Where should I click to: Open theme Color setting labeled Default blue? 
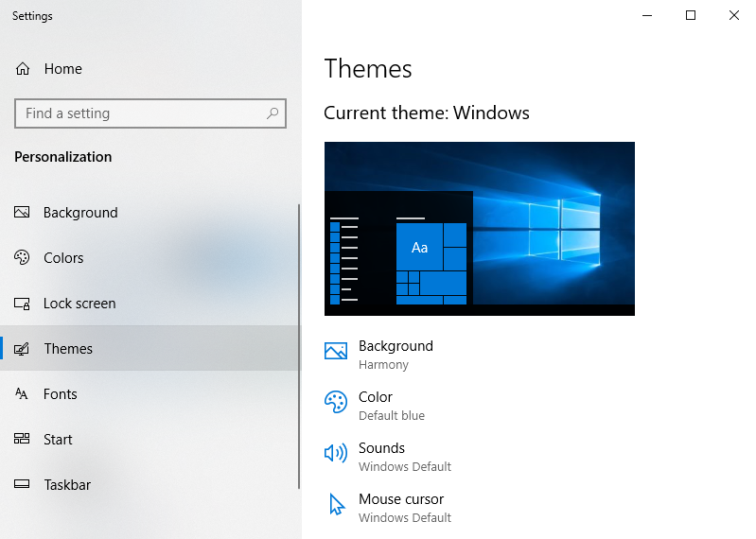click(375, 406)
